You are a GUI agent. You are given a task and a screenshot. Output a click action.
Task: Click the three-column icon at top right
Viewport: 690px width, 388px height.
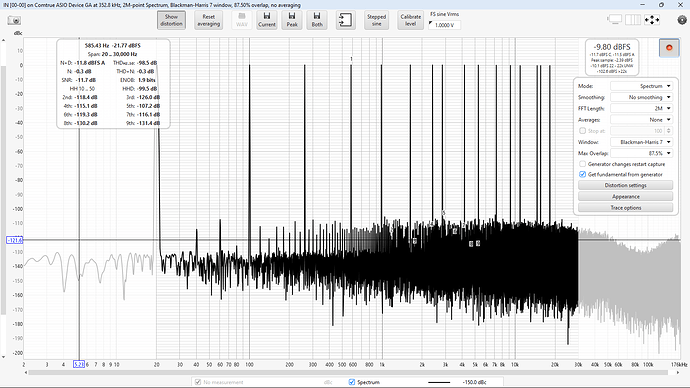point(633,20)
